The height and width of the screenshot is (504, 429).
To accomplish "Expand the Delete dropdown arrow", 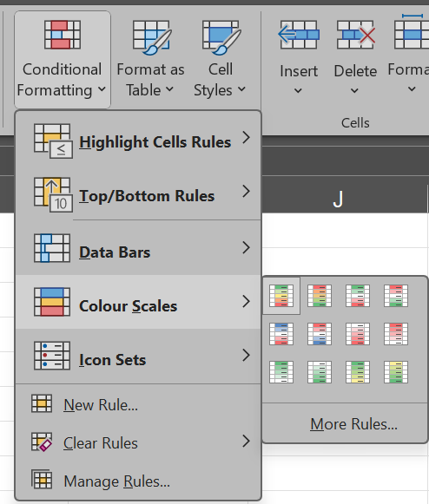I will pyautogui.click(x=354, y=91).
